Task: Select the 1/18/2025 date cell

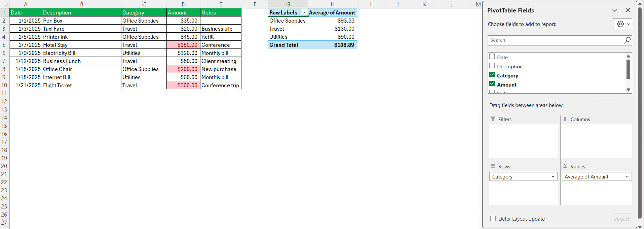Action: point(26,77)
